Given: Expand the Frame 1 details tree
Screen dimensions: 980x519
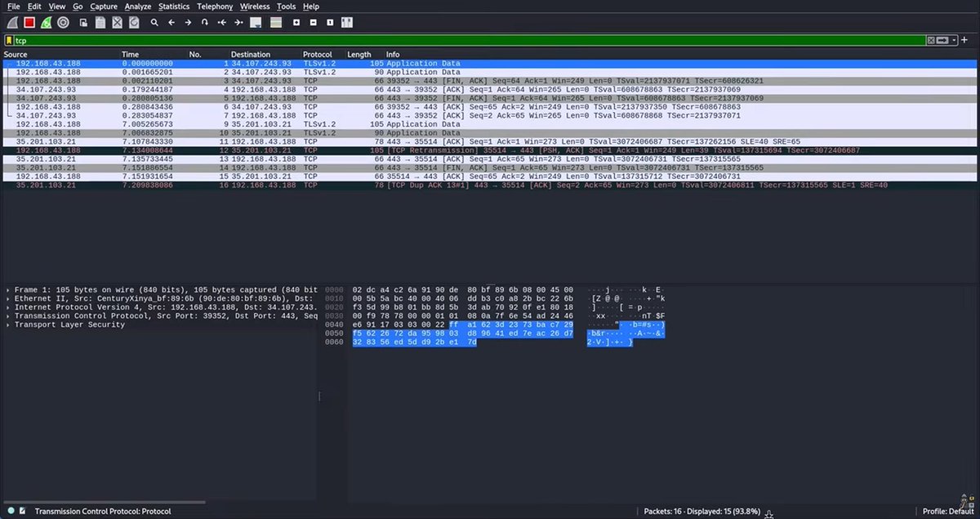Looking at the screenshot, I should pyautogui.click(x=8, y=290).
